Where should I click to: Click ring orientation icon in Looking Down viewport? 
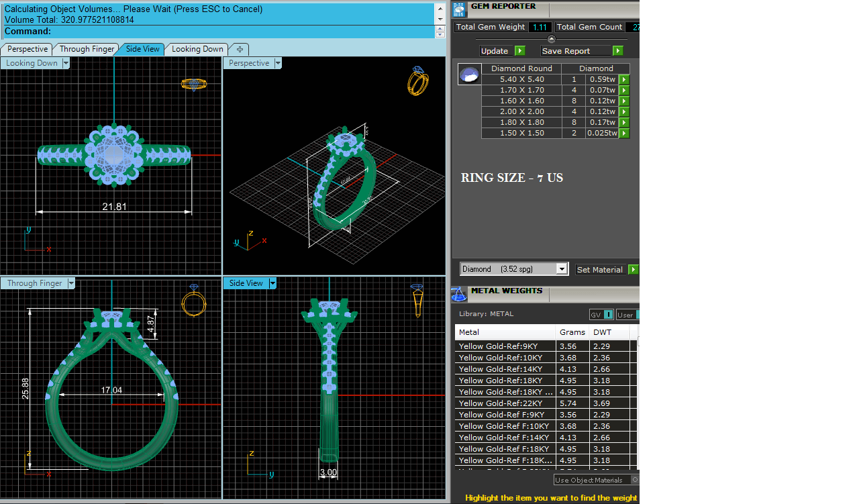pos(193,85)
